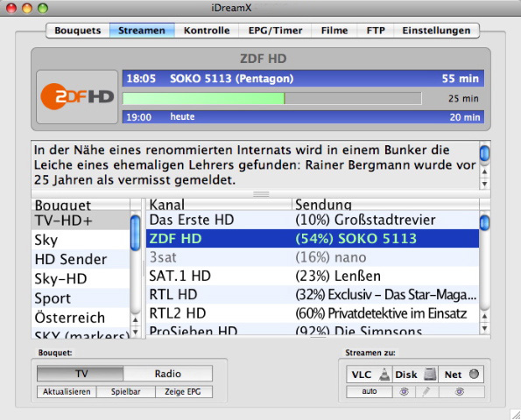Screen dimensions: 521x420
Task: Sort by the Sendung column header
Action: pyautogui.click(x=385, y=205)
